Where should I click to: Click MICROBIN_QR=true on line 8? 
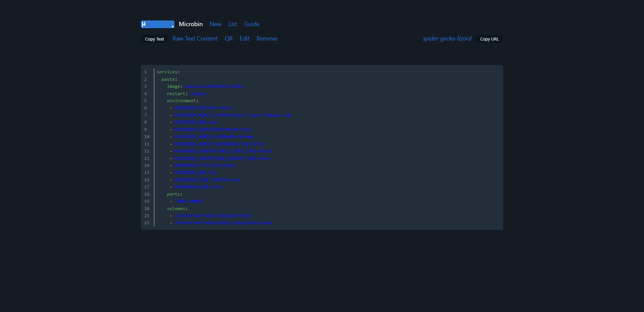tap(196, 122)
